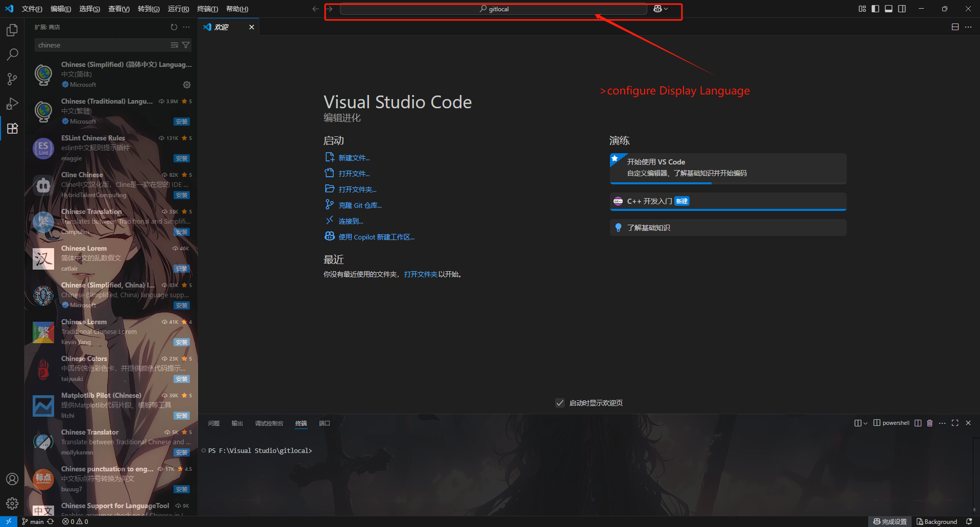
Task: Select the Extensions view icon
Action: (x=12, y=128)
